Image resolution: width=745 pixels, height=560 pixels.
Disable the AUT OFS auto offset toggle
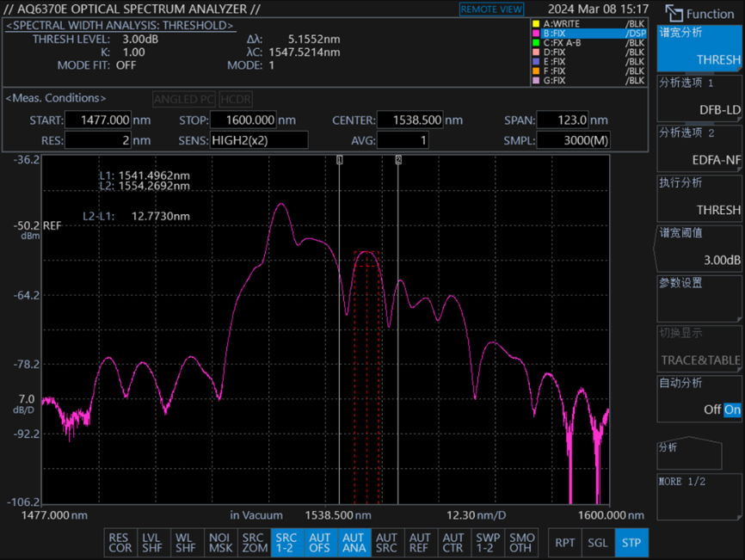[x=319, y=543]
